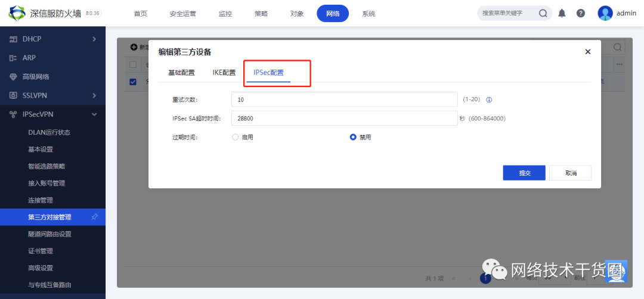The height and width of the screenshot is (299, 644).
Task: Click the DHCP sidebar icon
Action: pos(13,39)
